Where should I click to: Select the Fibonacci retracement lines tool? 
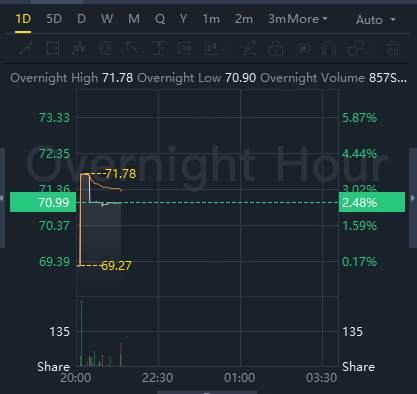(105, 48)
